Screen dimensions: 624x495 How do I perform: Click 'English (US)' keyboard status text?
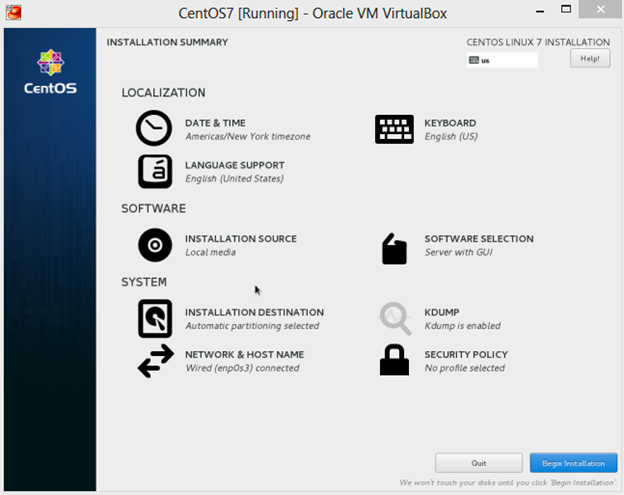(x=451, y=136)
